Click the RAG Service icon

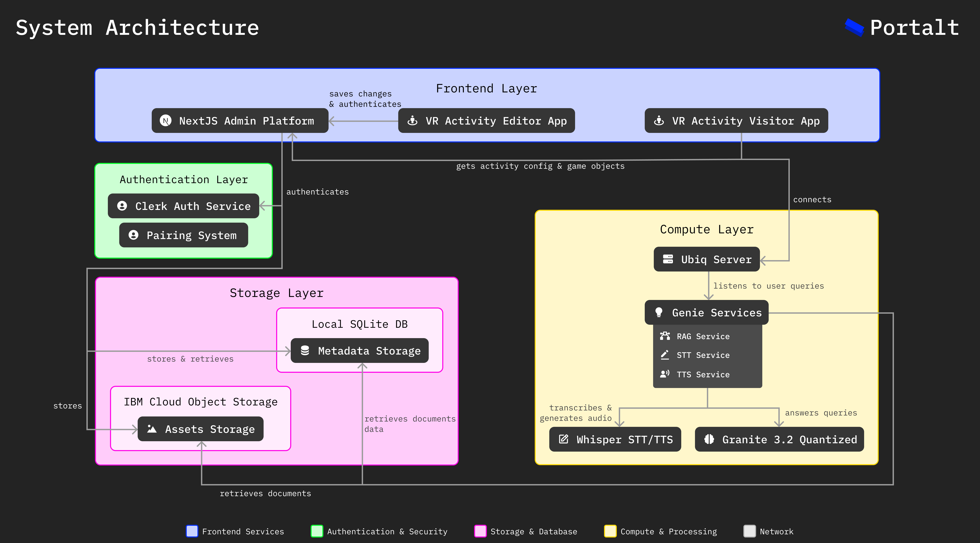[x=665, y=336]
